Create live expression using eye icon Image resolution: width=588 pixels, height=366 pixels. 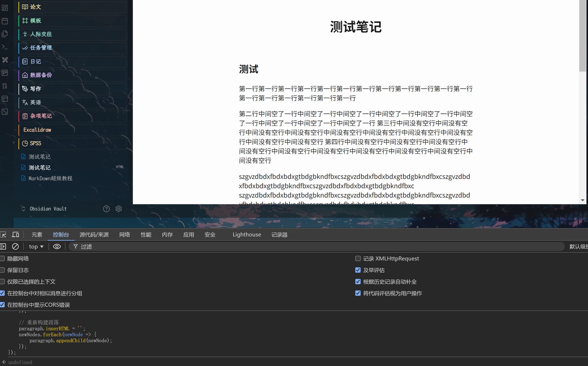pos(57,246)
